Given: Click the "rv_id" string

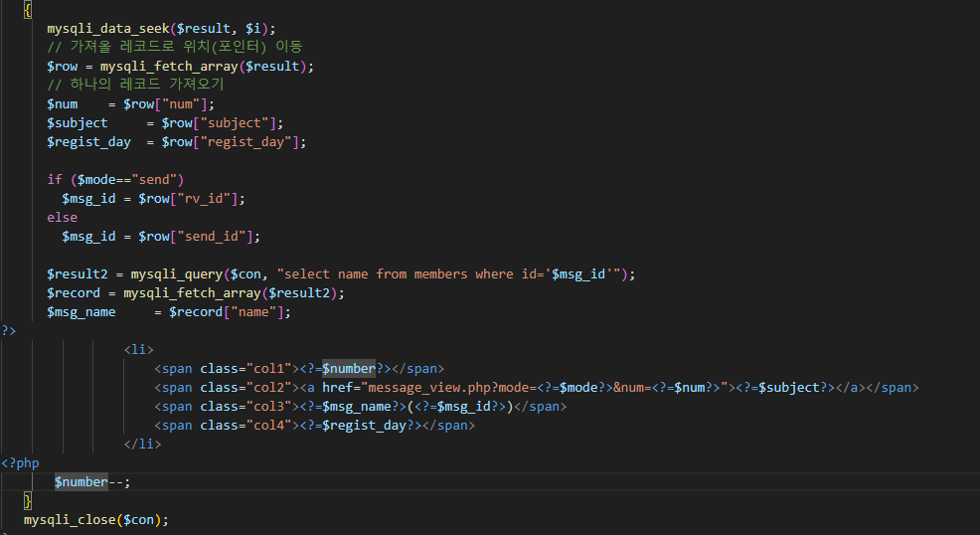Looking at the screenshot, I should click(204, 199).
